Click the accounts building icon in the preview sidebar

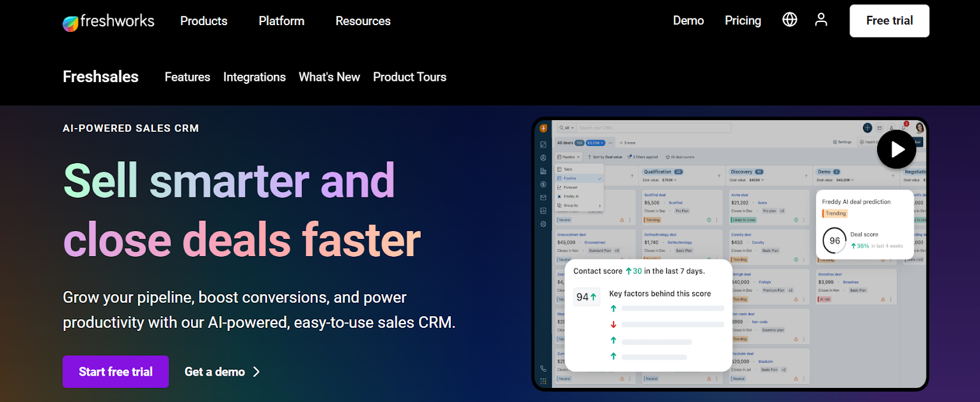[x=543, y=171]
